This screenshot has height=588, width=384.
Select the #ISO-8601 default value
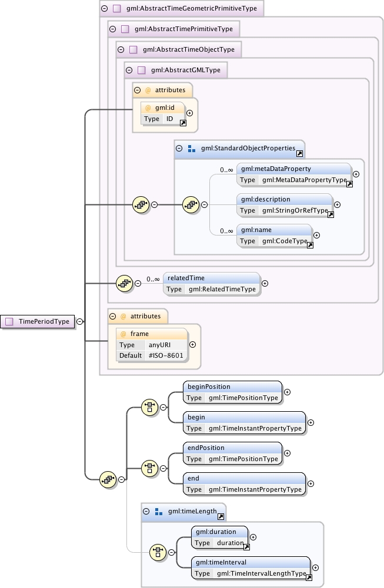(166, 355)
